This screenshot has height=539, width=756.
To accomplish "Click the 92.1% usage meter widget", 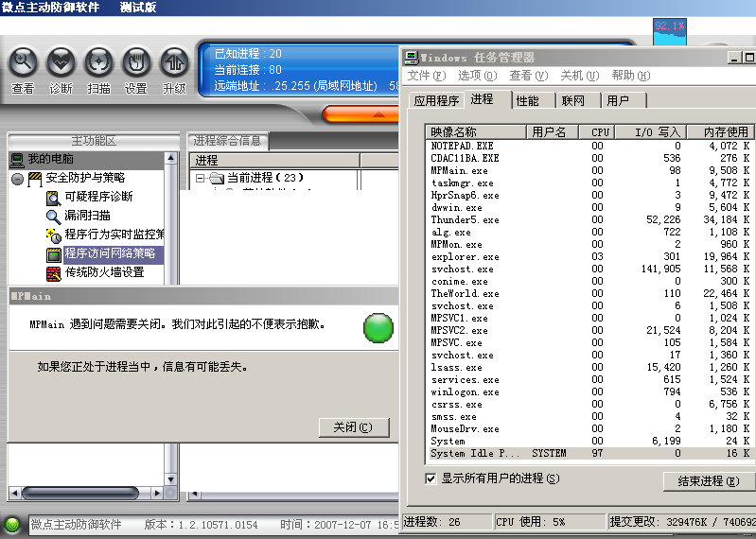I will (670, 32).
